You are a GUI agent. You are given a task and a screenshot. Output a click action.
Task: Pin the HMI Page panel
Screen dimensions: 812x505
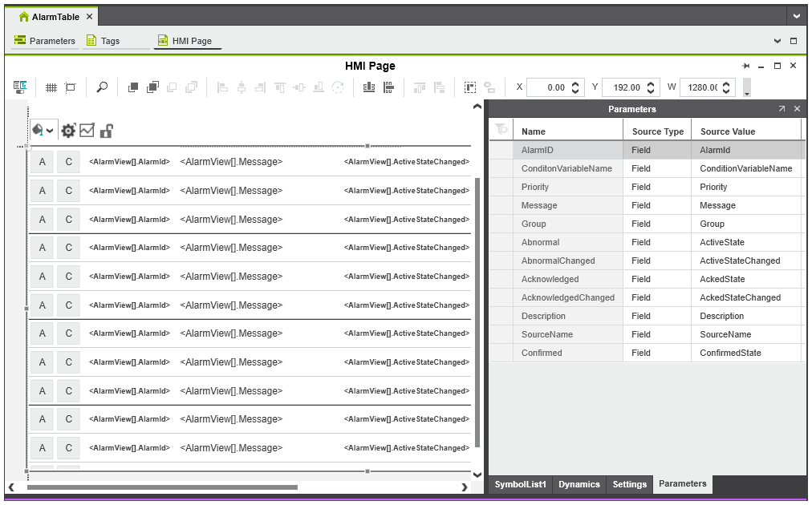tap(746, 66)
